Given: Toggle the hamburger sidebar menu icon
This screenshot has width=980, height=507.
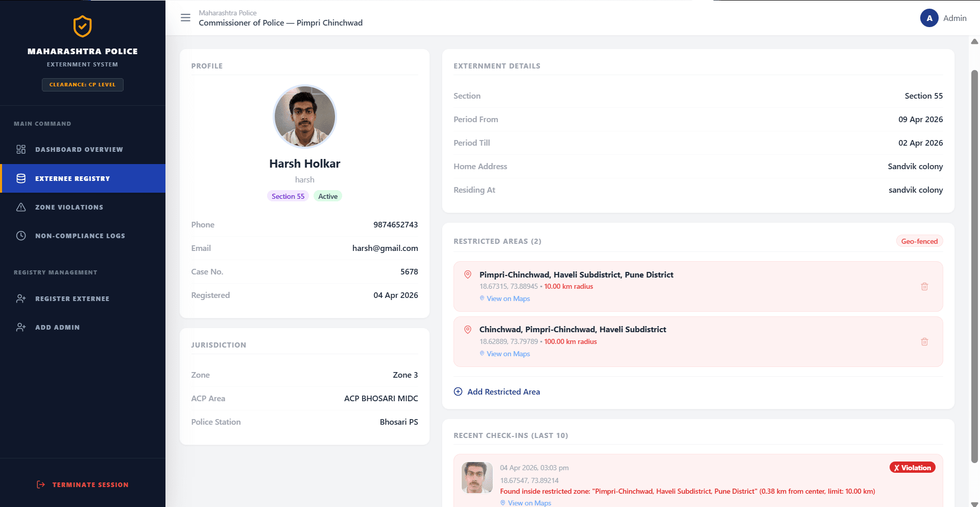Looking at the screenshot, I should pyautogui.click(x=185, y=18).
